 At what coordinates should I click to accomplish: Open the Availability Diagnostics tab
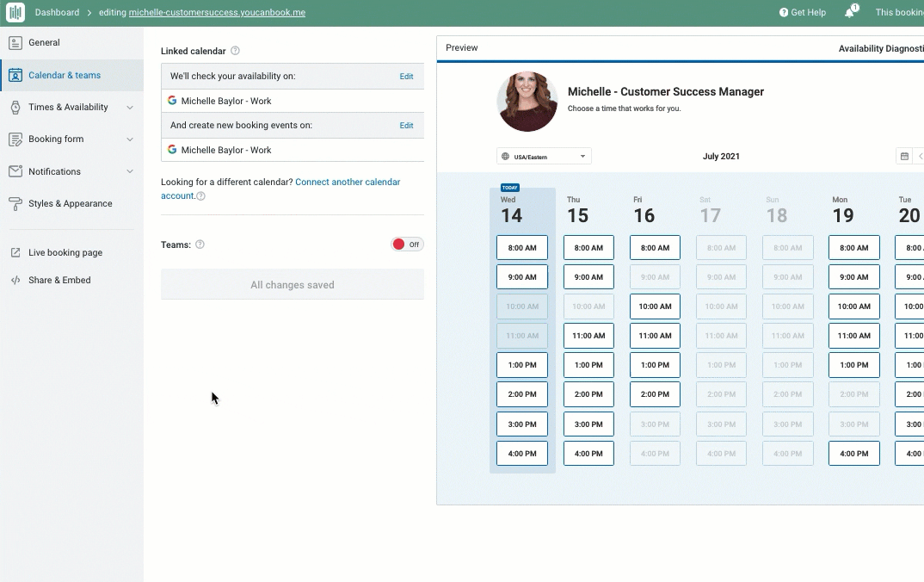pos(881,48)
